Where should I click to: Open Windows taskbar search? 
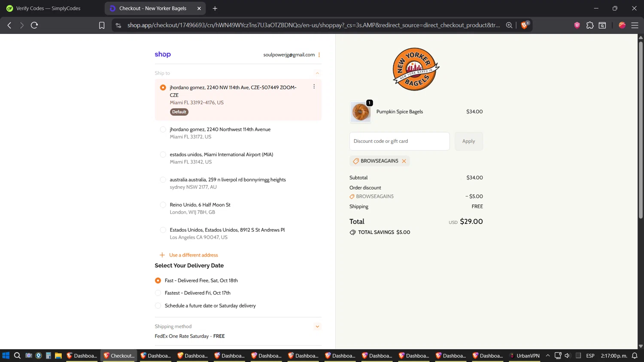(x=17, y=356)
